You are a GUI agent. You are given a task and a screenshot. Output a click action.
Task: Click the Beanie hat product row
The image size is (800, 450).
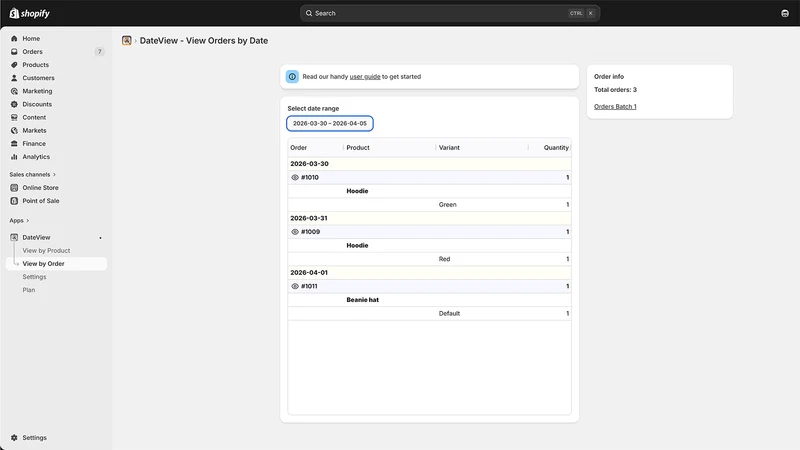tap(430, 300)
